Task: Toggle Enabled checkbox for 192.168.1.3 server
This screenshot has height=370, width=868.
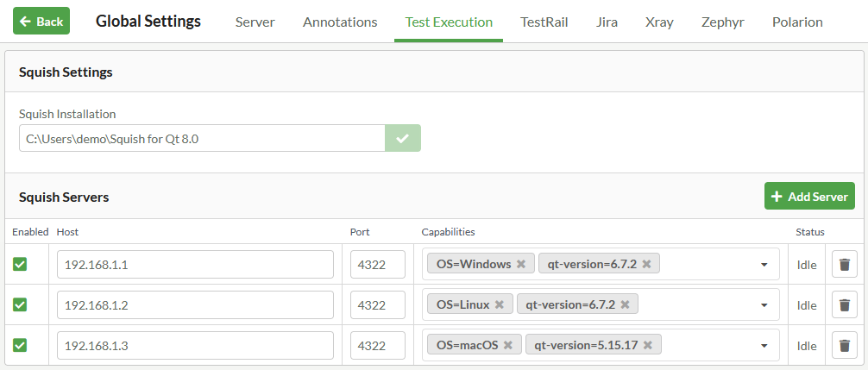Action: pos(20,345)
